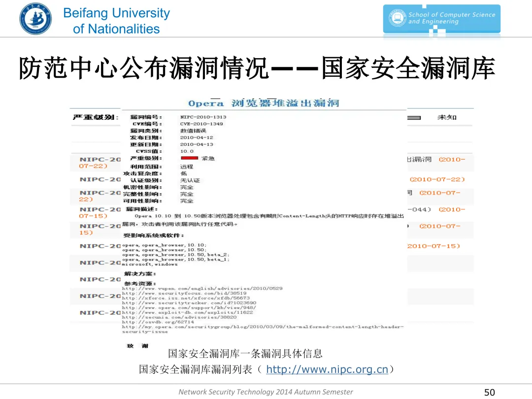Click the 'microsoft, windows' affected software line

click(150, 265)
